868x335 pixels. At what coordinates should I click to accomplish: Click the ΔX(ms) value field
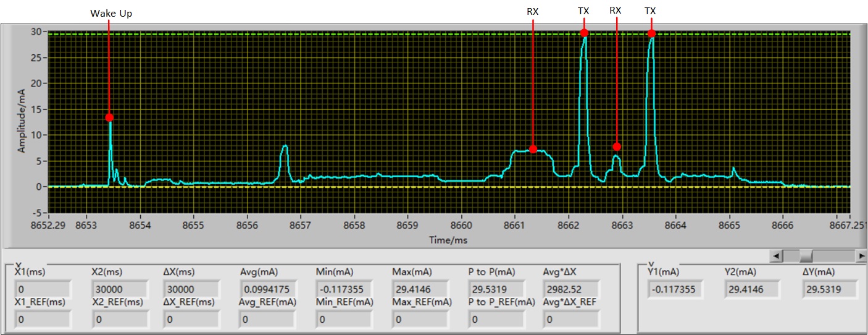click(x=191, y=289)
